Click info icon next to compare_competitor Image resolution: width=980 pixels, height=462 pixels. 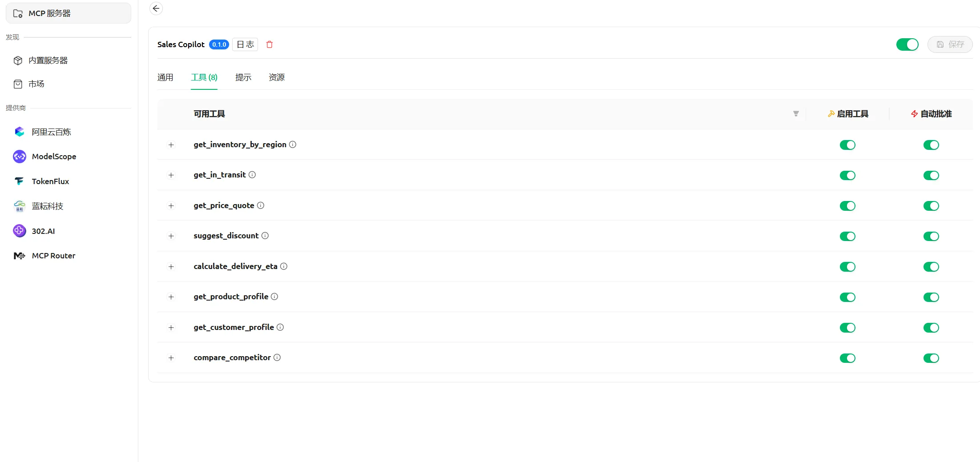coord(277,358)
